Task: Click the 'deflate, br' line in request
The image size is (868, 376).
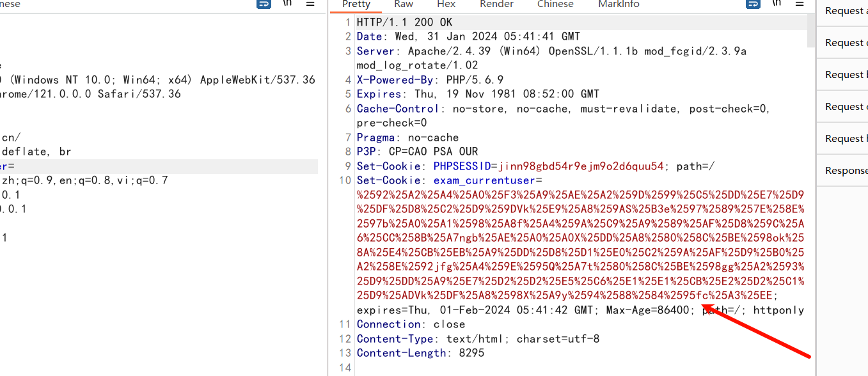Action: [36, 152]
